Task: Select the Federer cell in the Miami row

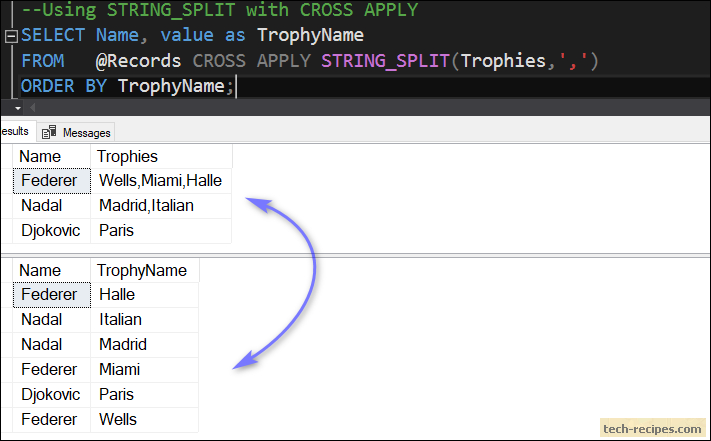Action: coord(52,370)
